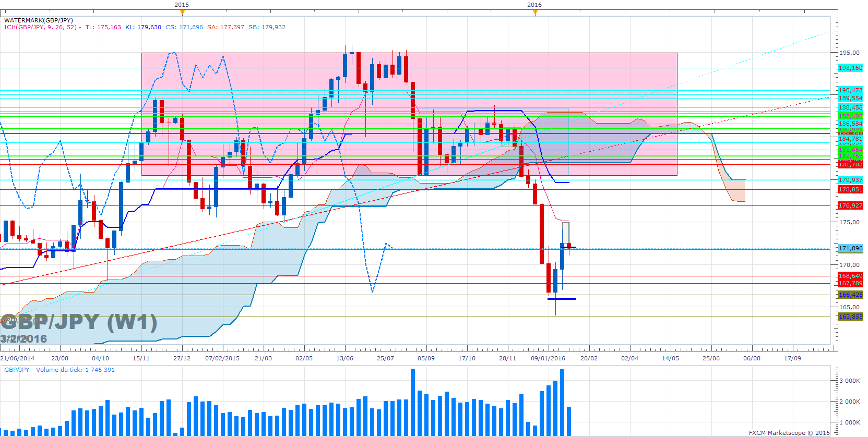Select the 179,937 cyan price label

(x=851, y=180)
